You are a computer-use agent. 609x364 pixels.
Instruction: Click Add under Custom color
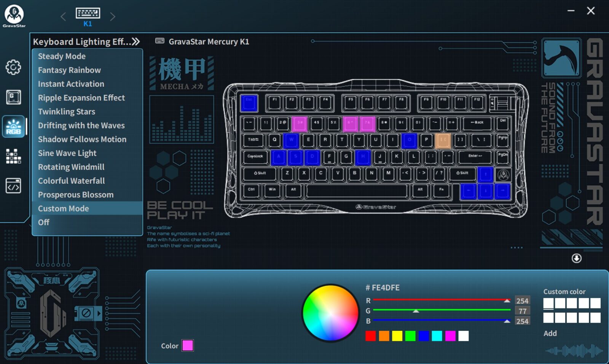(550, 333)
